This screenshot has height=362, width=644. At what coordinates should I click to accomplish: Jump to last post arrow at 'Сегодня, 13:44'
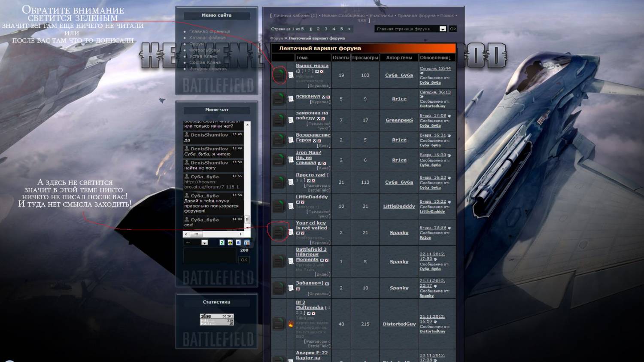pyautogui.click(x=422, y=73)
